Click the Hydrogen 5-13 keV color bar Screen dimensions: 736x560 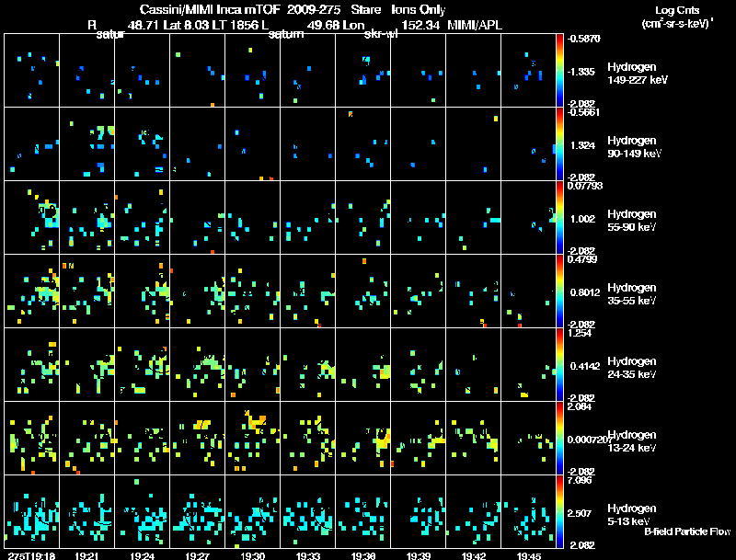[x=559, y=511]
